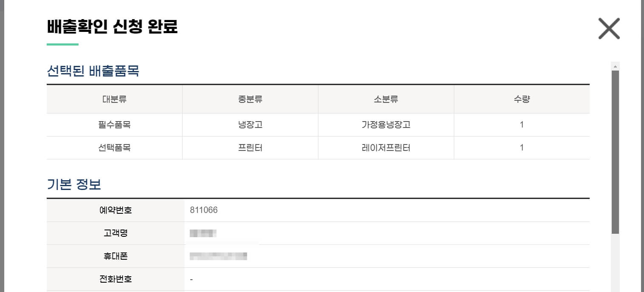Click the 필수품목 row entry
Screen dimensions: 644x292
(x=114, y=125)
